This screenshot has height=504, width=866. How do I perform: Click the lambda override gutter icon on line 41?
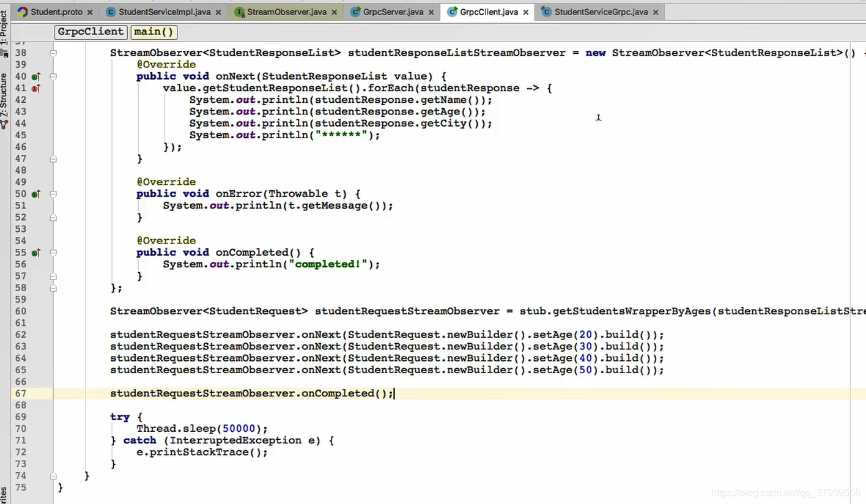point(36,88)
